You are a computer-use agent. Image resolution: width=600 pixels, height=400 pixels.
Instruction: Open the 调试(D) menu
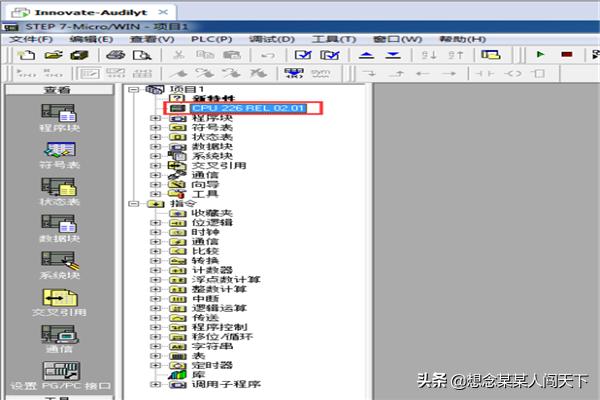click(272, 39)
